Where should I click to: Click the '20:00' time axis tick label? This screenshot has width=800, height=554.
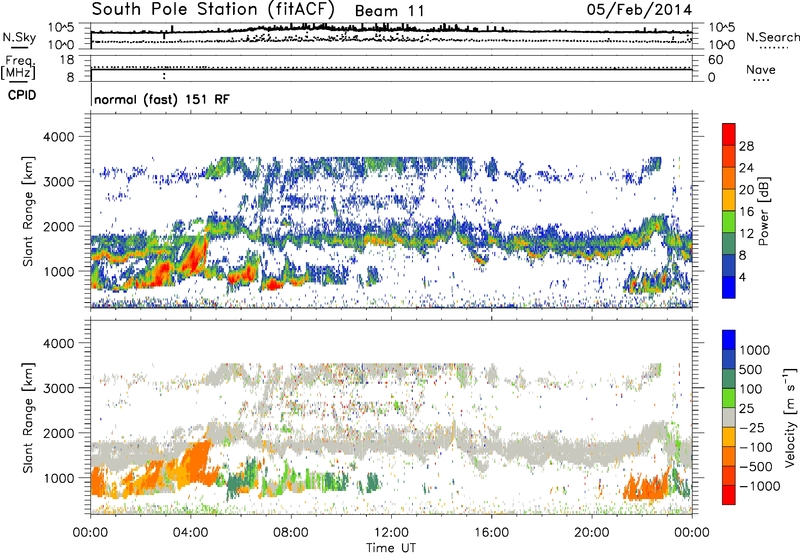pyautogui.click(x=591, y=533)
